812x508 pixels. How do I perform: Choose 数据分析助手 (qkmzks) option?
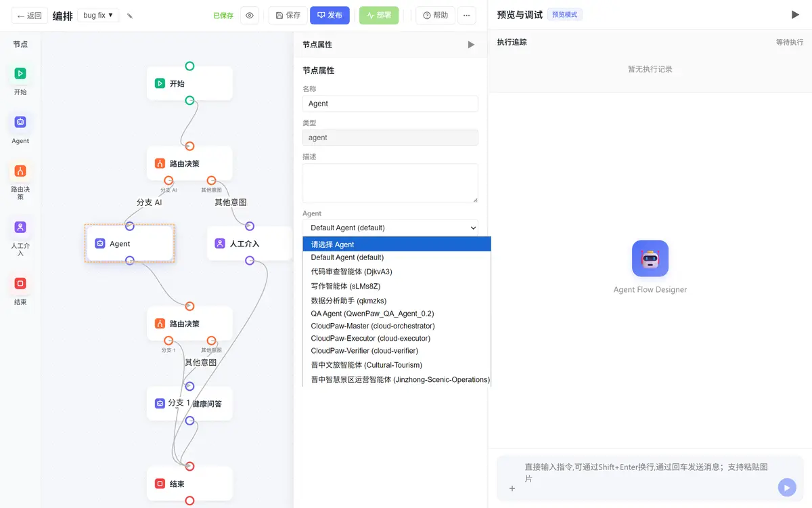pos(397,301)
